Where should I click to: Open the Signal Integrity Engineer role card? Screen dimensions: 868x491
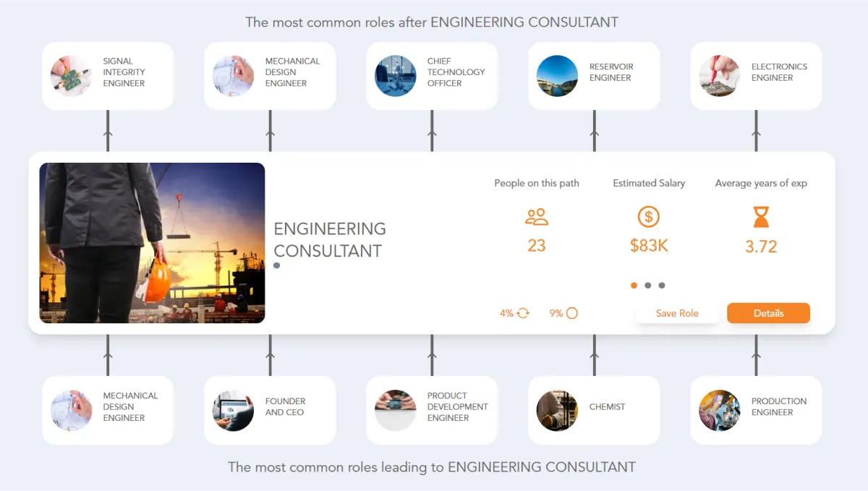108,76
